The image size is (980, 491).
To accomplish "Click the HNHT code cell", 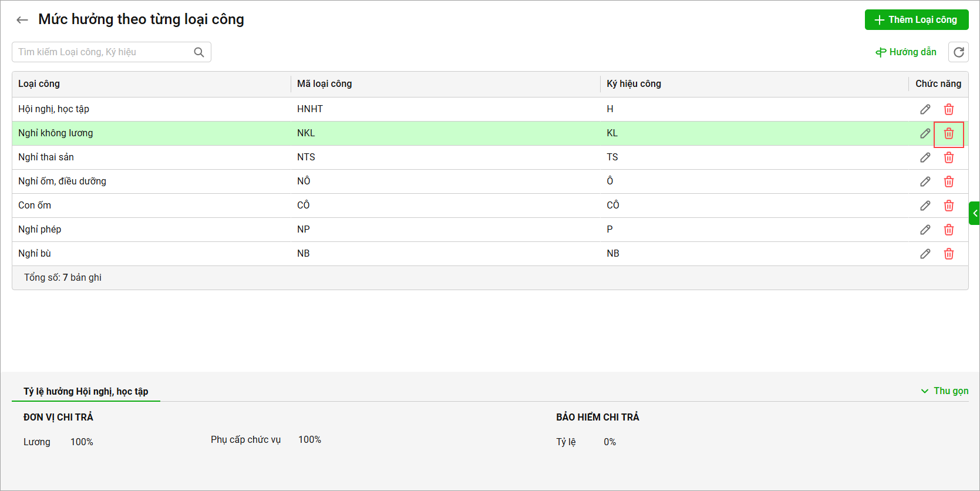I will coord(310,109).
